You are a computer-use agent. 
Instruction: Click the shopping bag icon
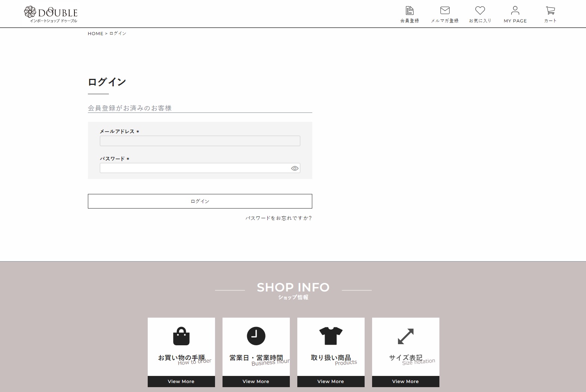point(181,336)
